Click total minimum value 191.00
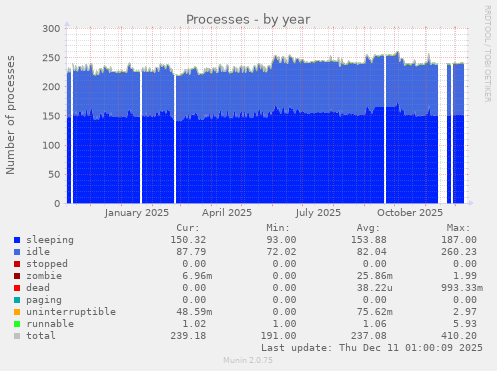The height and width of the screenshot is (371, 497). pos(278,336)
